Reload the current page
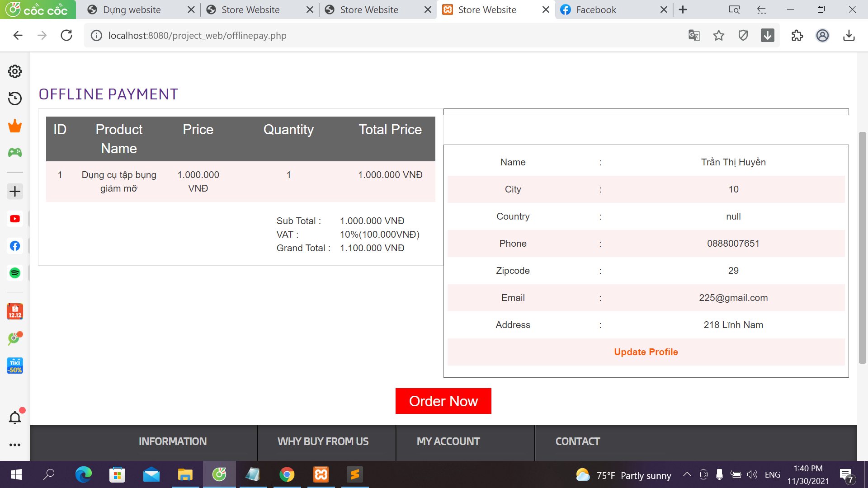The width and height of the screenshot is (868, 488). tap(66, 35)
